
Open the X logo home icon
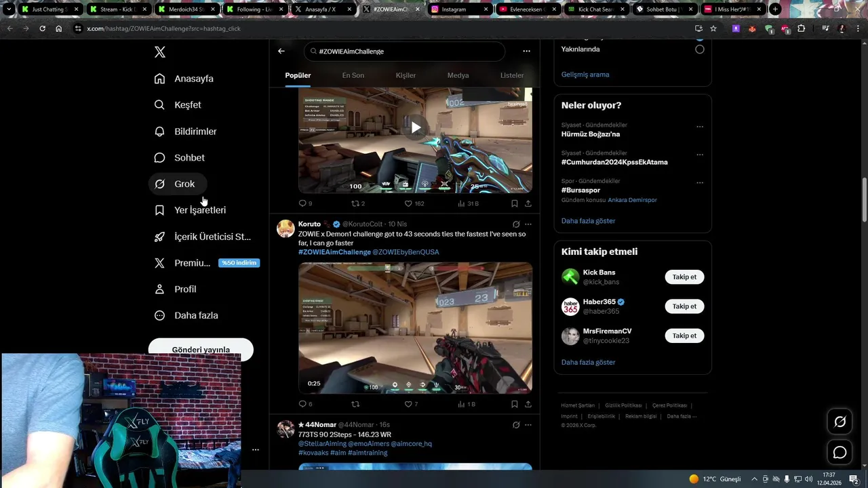[159, 52]
